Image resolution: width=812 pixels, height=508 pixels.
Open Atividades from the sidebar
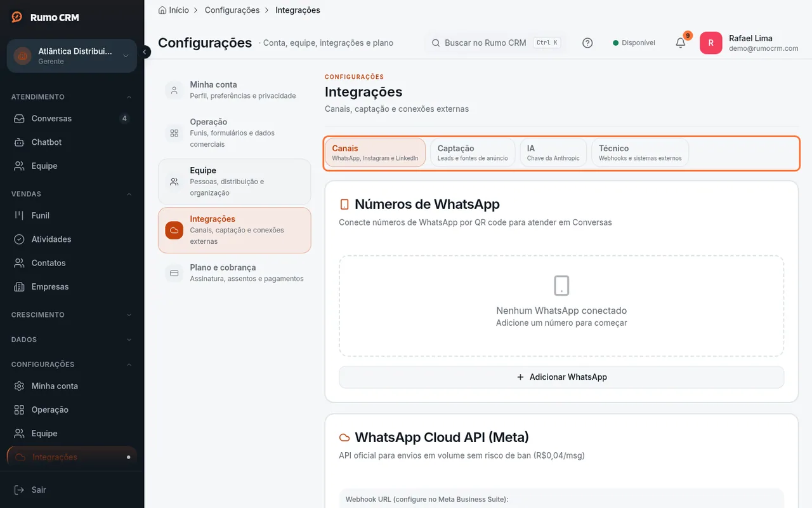coord(72,239)
